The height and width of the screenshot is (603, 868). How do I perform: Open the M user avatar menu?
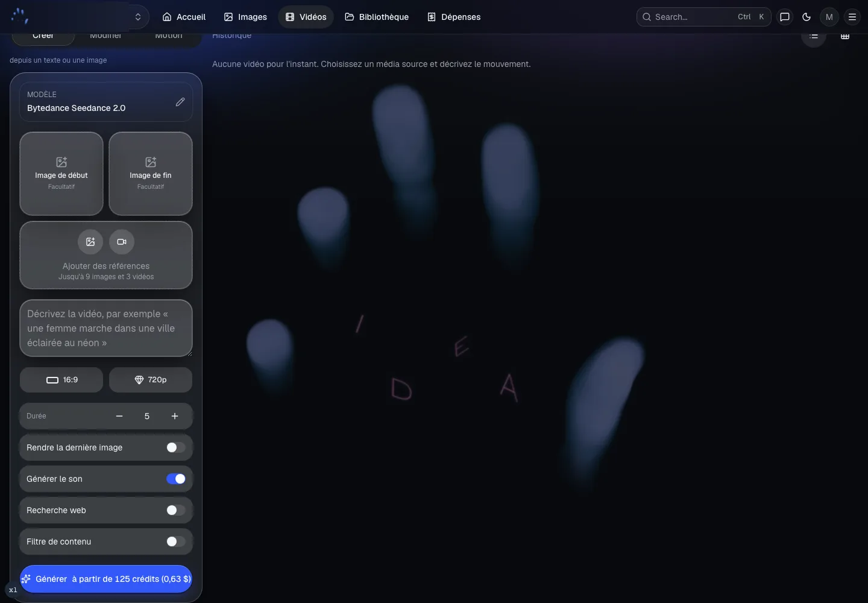click(829, 17)
